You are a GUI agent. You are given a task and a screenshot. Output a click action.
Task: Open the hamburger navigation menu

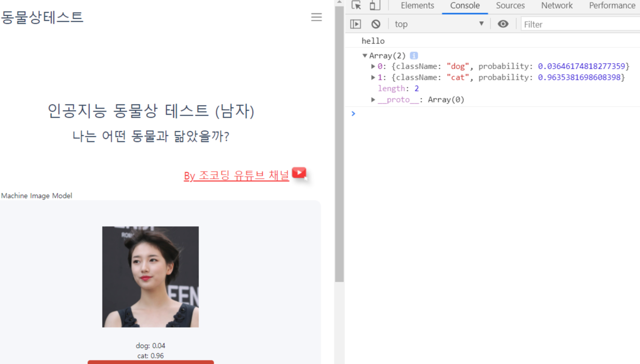point(316,17)
